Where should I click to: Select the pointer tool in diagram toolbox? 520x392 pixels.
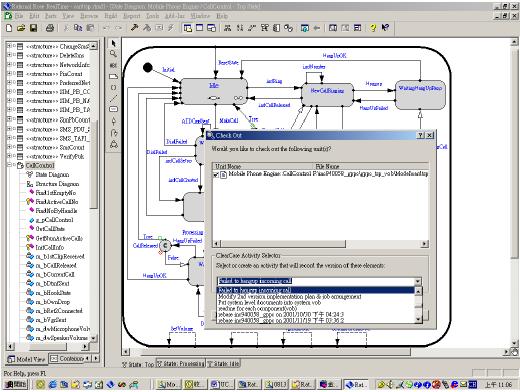114,44
